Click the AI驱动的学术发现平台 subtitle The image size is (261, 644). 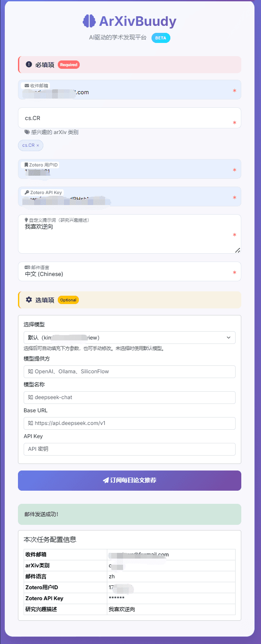(118, 38)
